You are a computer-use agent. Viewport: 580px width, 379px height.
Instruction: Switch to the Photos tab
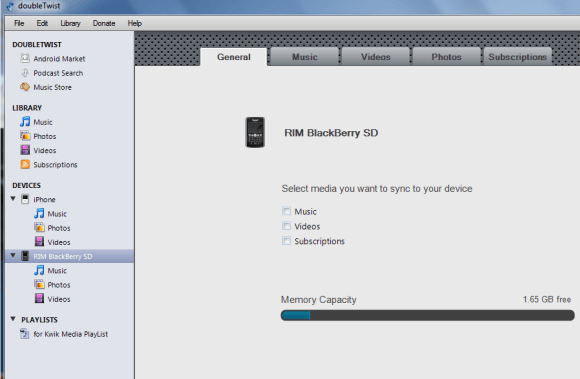pos(446,57)
